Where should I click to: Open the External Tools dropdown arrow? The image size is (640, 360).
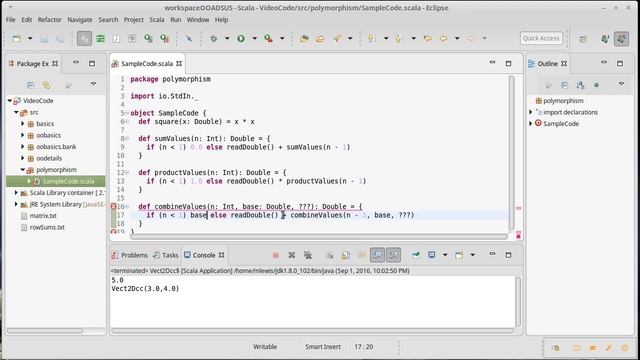click(282, 38)
